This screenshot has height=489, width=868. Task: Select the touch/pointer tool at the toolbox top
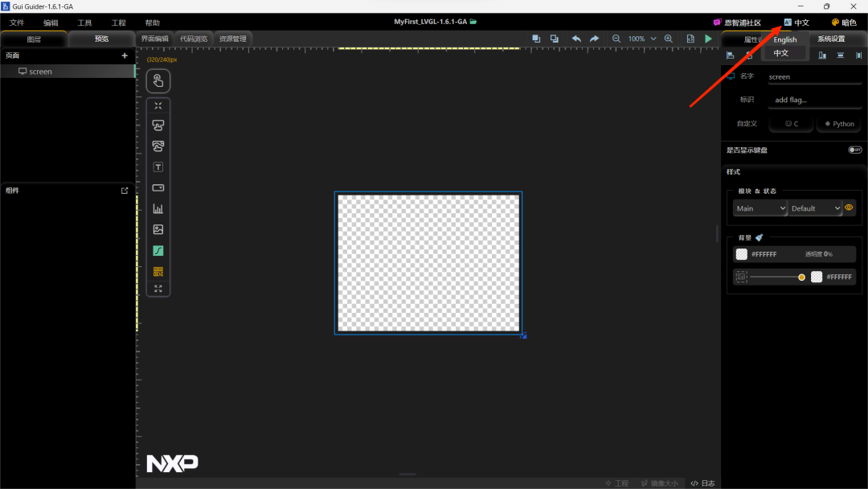158,81
